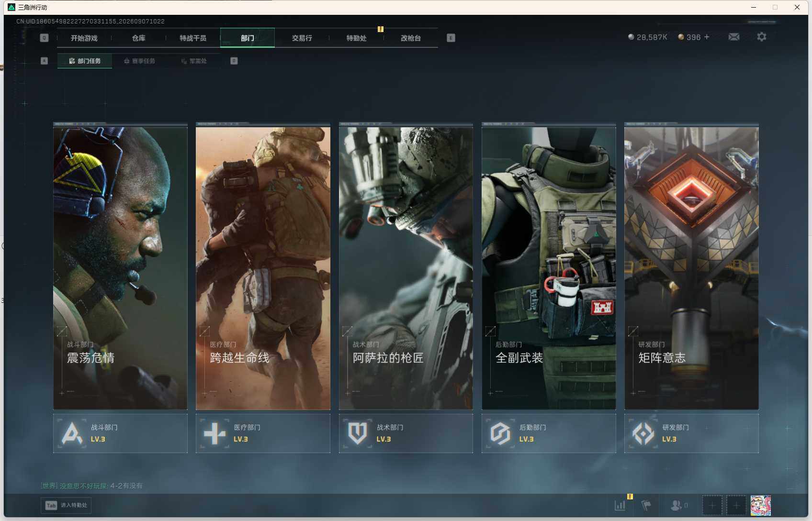Open the 研发部门 LV.3 panel
The image size is (812, 521).
[691, 433]
